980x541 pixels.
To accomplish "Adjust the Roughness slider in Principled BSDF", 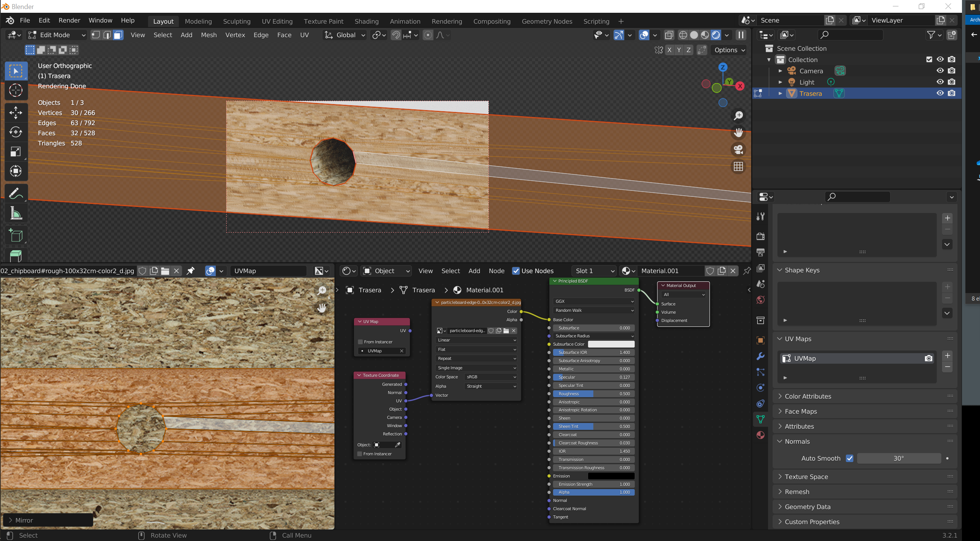I will tap(593, 394).
